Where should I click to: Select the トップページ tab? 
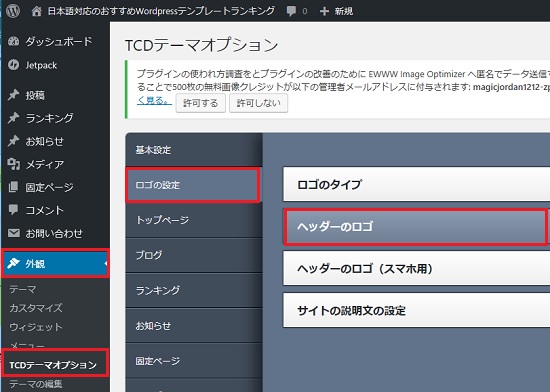pyautogui.click(x=194, y=220)
